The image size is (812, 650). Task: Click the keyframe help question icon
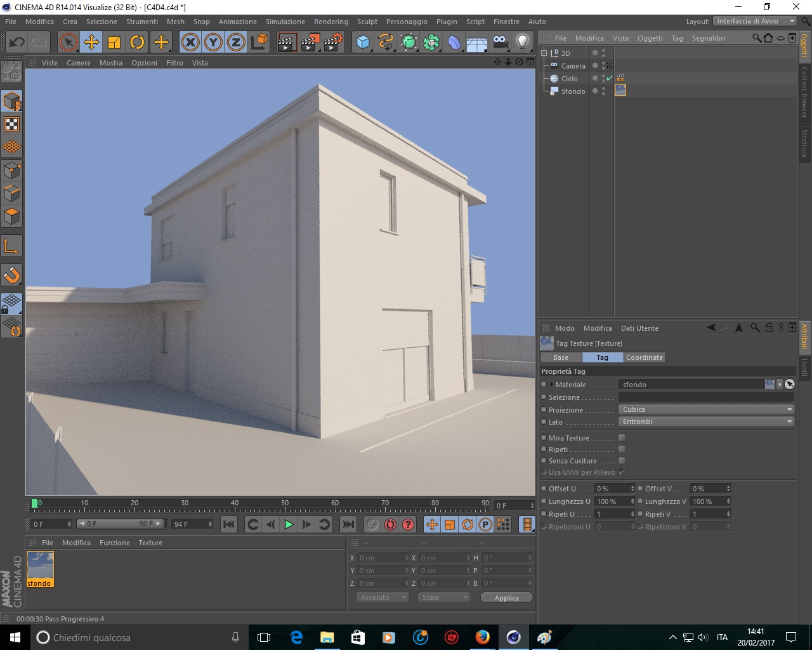pos(409,524)
